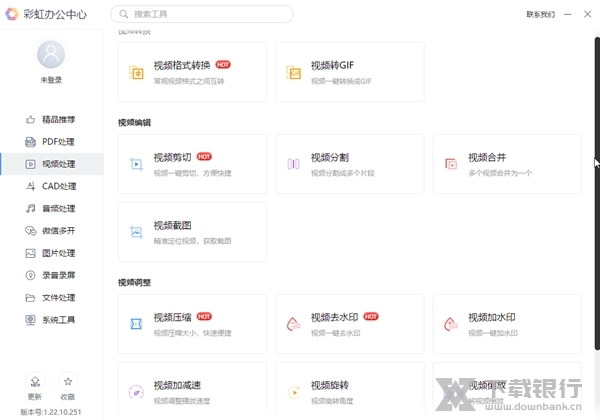Click the play-box icon beside 视频处理
This screenshot has width=600, height=420.
[x=30, y=164]
